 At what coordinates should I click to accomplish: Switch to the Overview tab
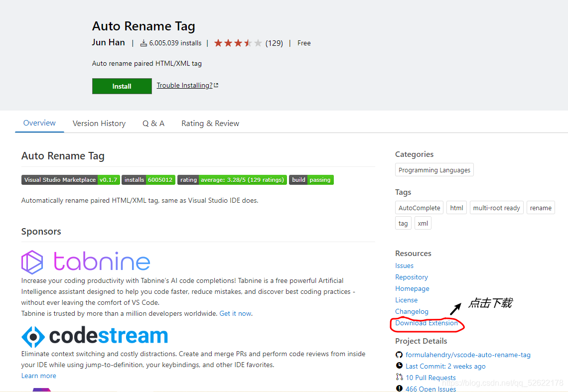pos(39,123)
